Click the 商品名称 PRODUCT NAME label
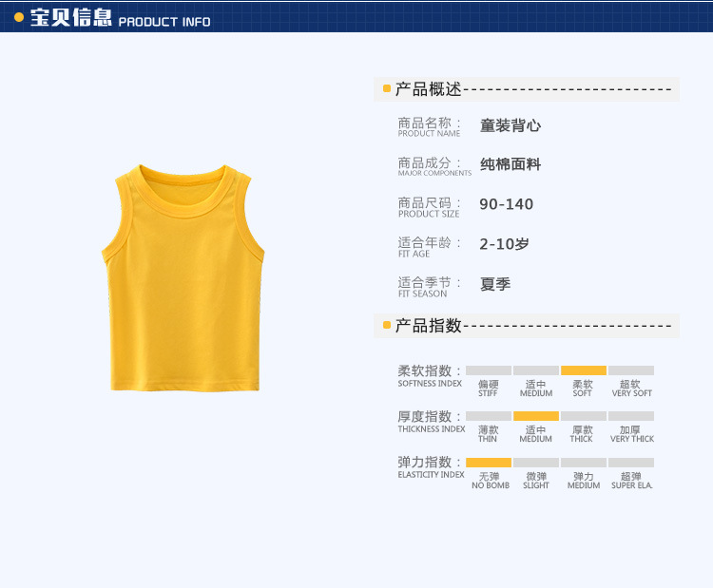 point(430,126)
